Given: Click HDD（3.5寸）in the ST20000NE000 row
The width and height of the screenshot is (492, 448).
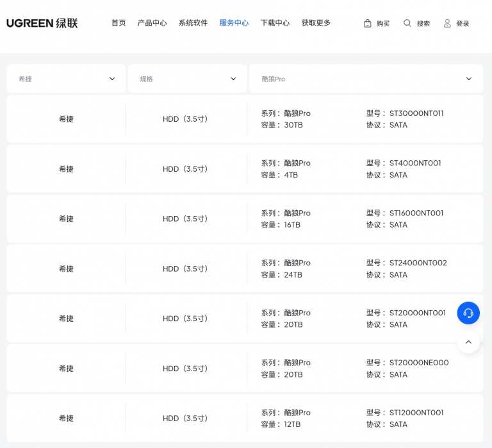Looking at the screenshot, I should pyautogui.click(x=185, y=369).
